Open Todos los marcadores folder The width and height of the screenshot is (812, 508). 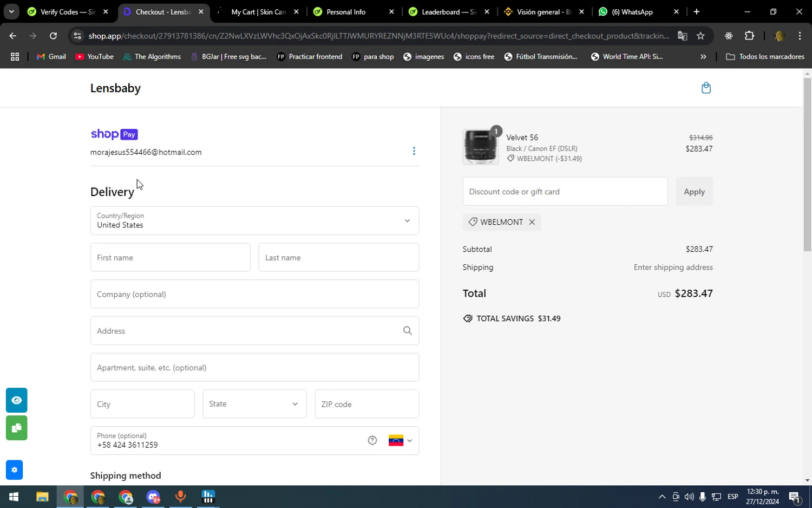(x=765, y=56)
